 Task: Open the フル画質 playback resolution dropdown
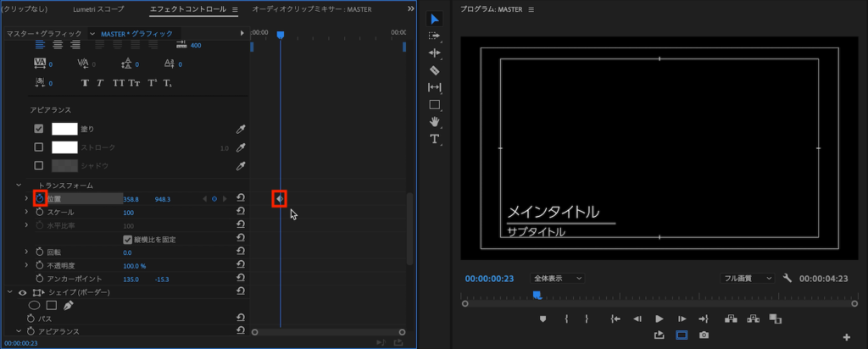coord(748,278)
